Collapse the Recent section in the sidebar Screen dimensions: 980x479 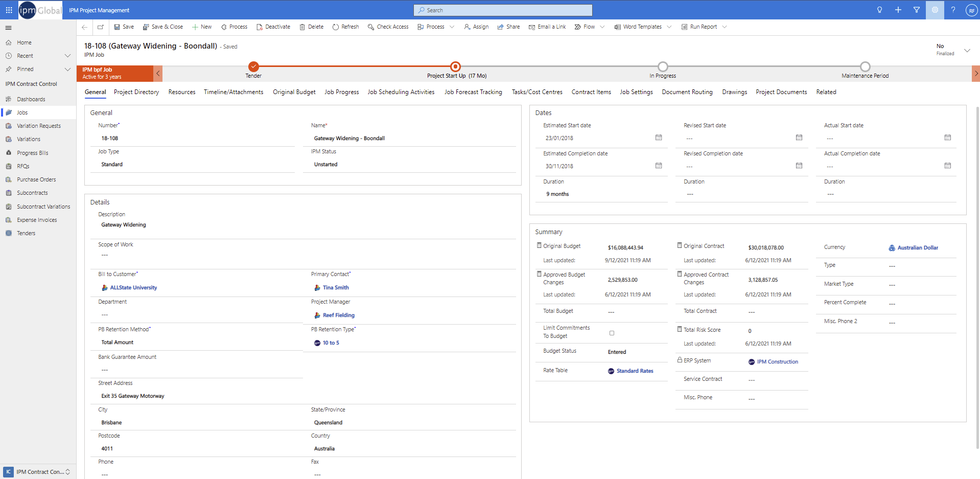67,55
